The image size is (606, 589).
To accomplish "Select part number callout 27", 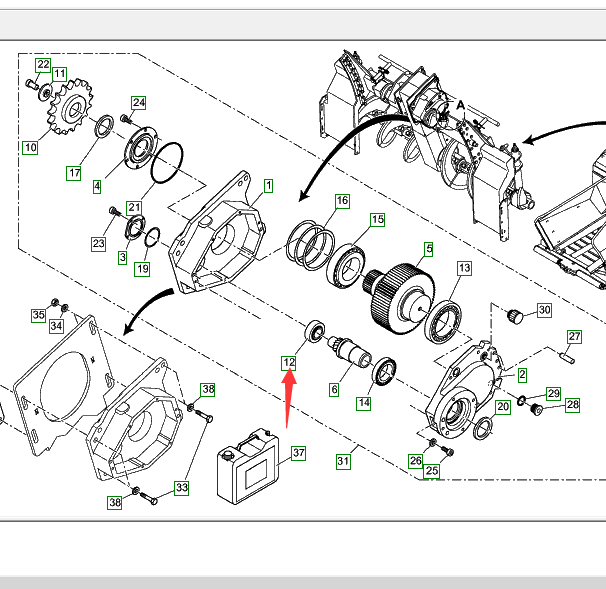I will [575, 336].
